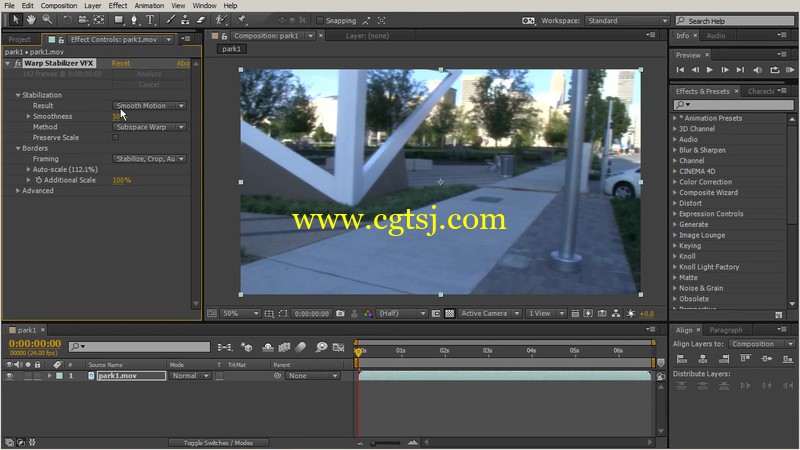The width and height of the screenshot is (800, 450).
Task: Open the 50% magnification dropdown
Action: [x=240, y=313]
